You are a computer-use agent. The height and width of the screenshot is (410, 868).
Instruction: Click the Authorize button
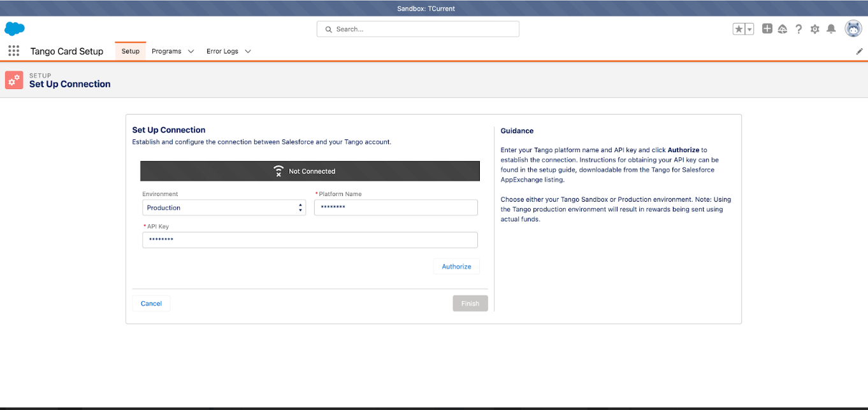click(x=456, y=266)
